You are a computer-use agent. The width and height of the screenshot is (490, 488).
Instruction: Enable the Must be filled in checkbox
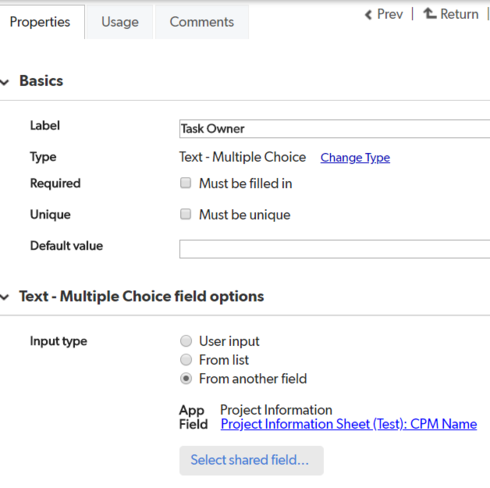tap(185, 183)
